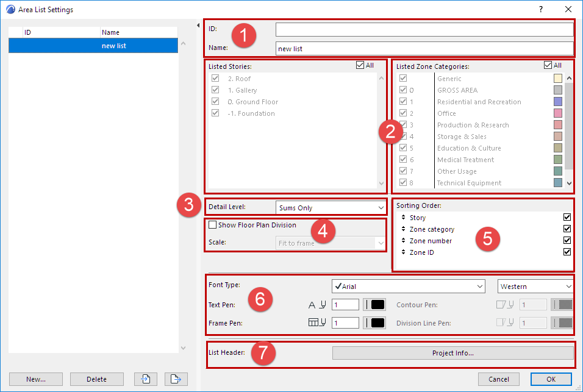
Task: Click the Cancel button
Action: tap(499, 379)
